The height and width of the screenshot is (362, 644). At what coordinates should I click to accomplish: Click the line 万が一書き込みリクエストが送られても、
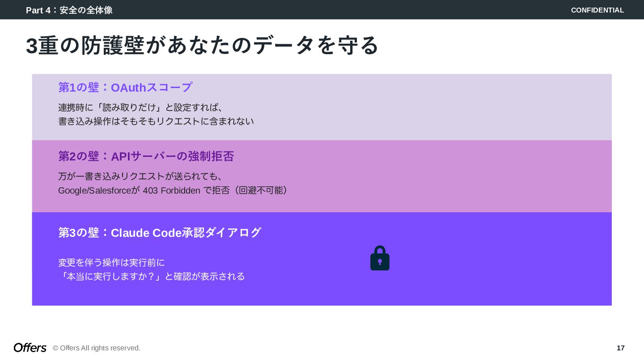[141, 177]
